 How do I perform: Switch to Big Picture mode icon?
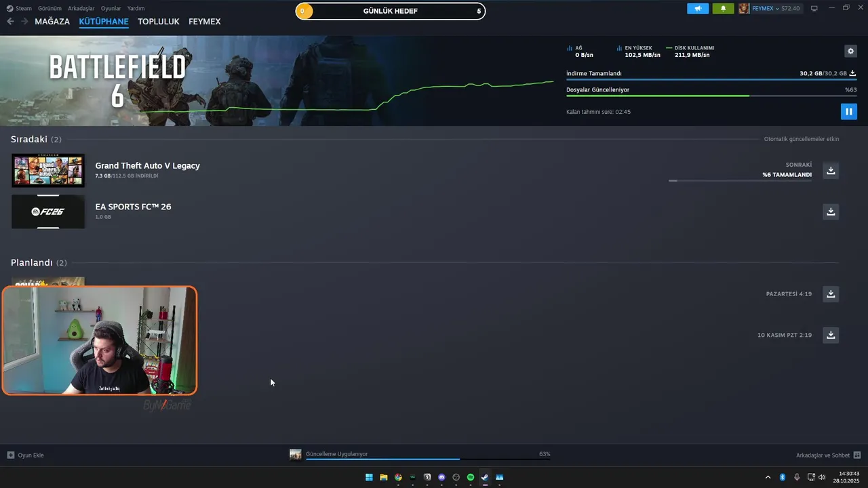point(814,8)
